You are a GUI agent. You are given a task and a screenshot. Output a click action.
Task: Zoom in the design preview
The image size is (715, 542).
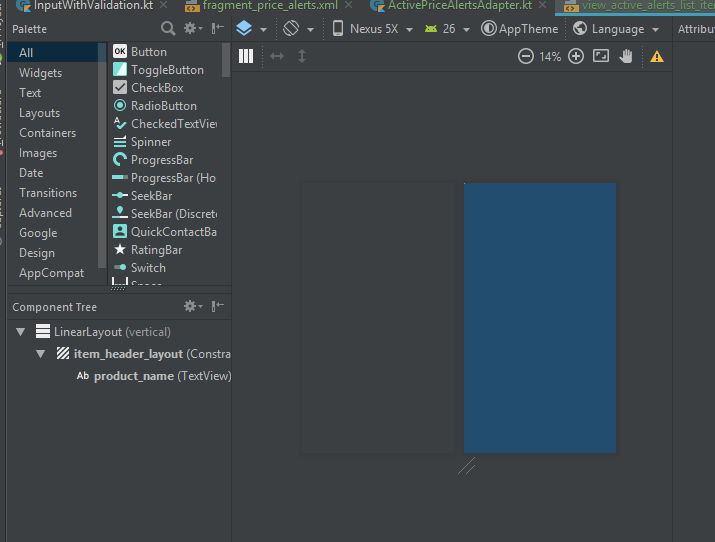[x=576, y=57]
